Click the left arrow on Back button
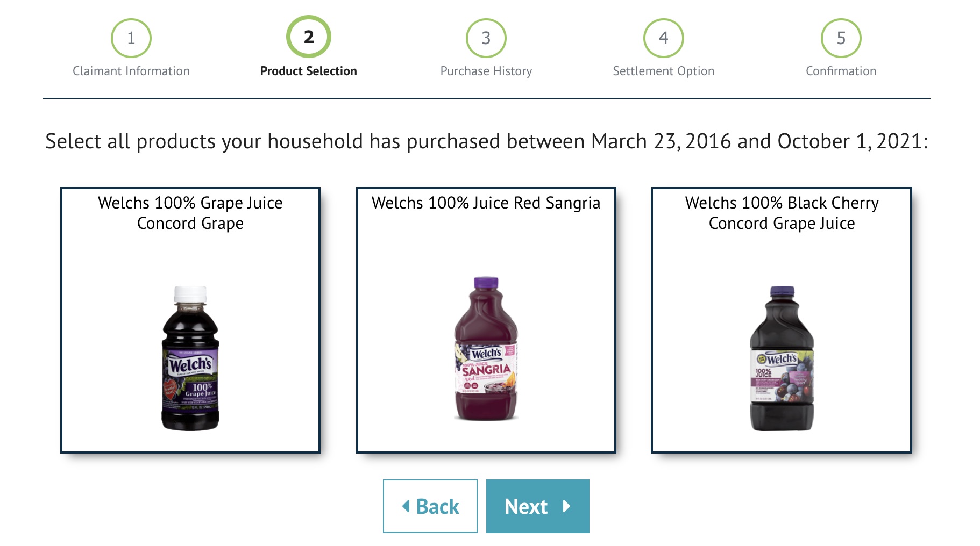The width and height of the screenshot is (980, 546). coord(406,506)
